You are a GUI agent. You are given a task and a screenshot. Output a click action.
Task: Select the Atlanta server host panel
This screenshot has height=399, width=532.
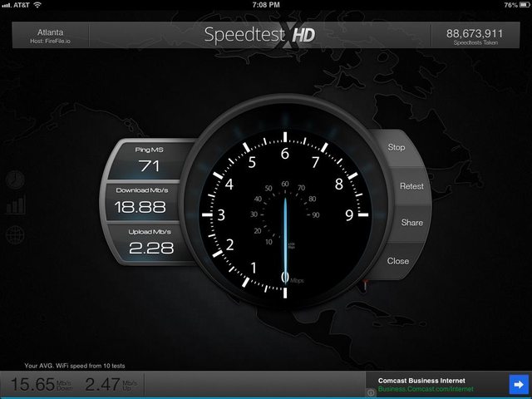[51, 35]
